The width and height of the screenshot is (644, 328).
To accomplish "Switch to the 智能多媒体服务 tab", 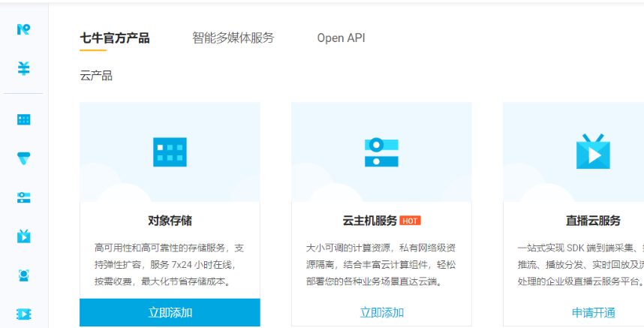I will coord(233,38).
